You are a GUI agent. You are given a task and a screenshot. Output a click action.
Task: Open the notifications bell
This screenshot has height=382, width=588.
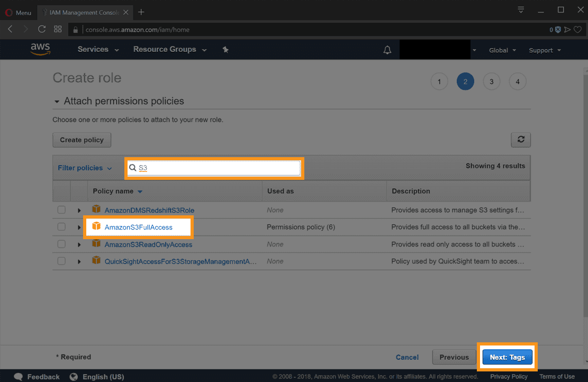[x=387, y=50]
